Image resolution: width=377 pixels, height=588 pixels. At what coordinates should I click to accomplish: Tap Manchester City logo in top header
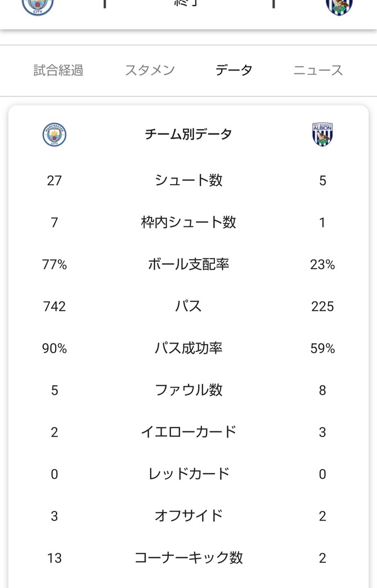(x=38, y=7)
